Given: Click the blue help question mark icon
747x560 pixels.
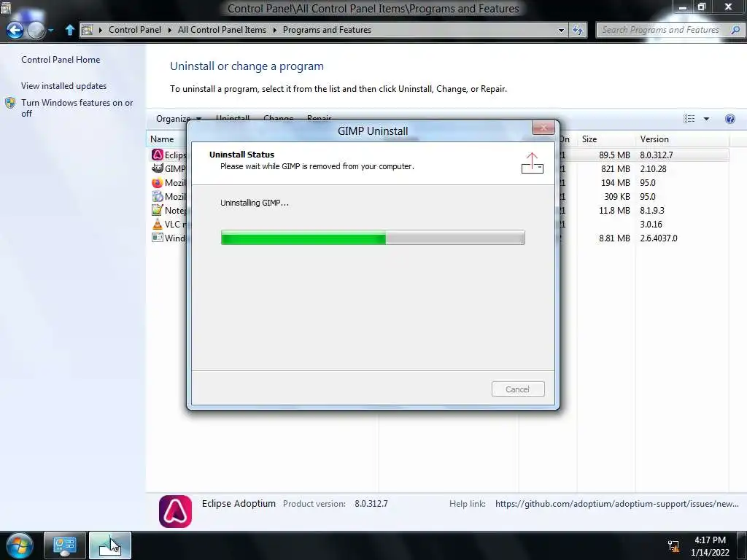Looking at the screenshot, I should [x=729, y=119].
